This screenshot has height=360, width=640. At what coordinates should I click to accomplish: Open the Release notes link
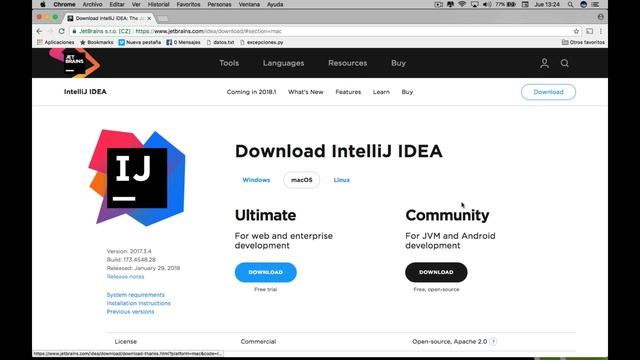[x=125, y=277]
